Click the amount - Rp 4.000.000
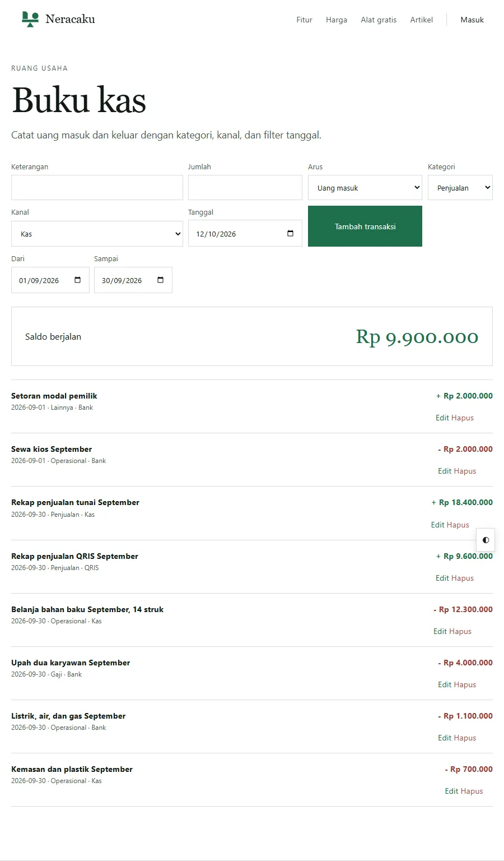The image size is (504, 861). coord(465,663)
